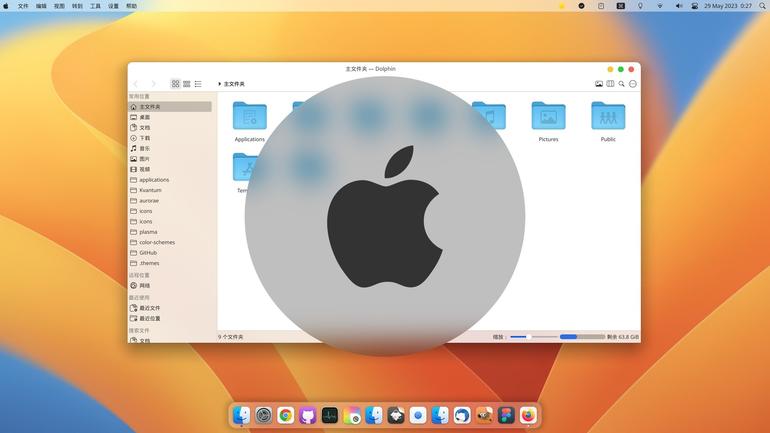Open the color-schemes bookmark in sidebar
The image size is (770, 433).
tap(170, 243)
